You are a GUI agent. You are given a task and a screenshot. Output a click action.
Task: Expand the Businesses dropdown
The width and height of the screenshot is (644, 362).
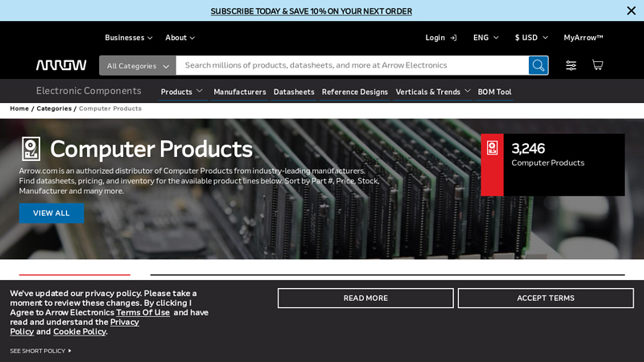click(x=129, y=37)
